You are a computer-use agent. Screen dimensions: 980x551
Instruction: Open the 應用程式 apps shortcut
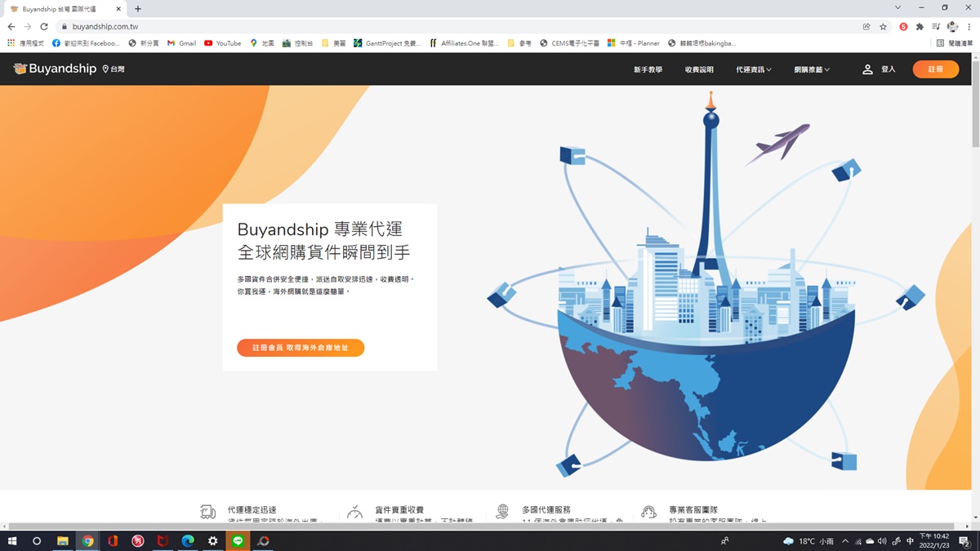25,43
